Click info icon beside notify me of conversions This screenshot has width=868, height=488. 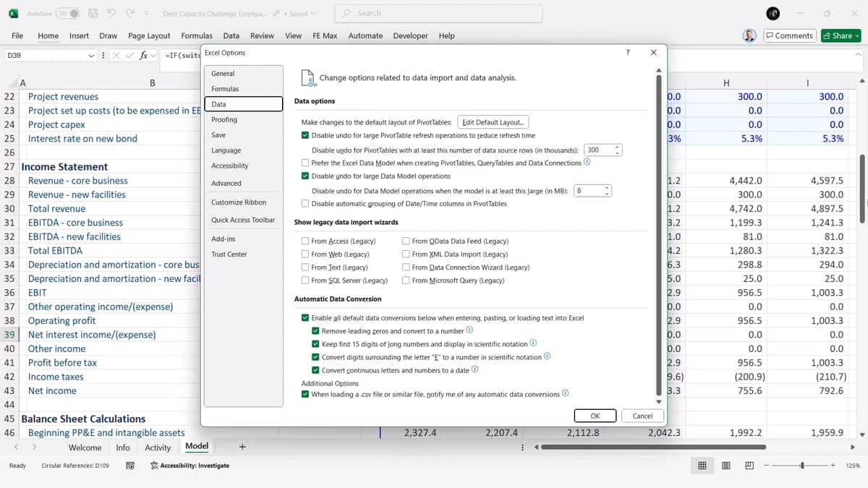[565, 393]
